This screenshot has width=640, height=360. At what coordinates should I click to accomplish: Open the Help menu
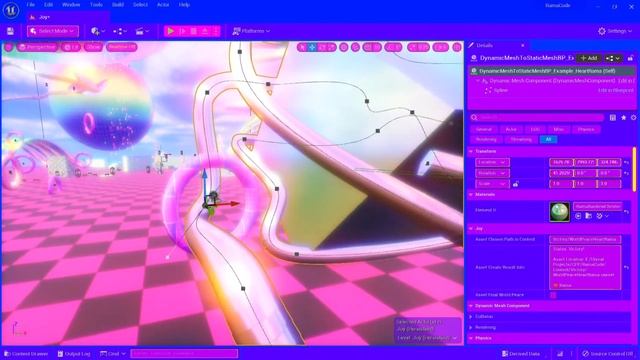tap(184, 5)
